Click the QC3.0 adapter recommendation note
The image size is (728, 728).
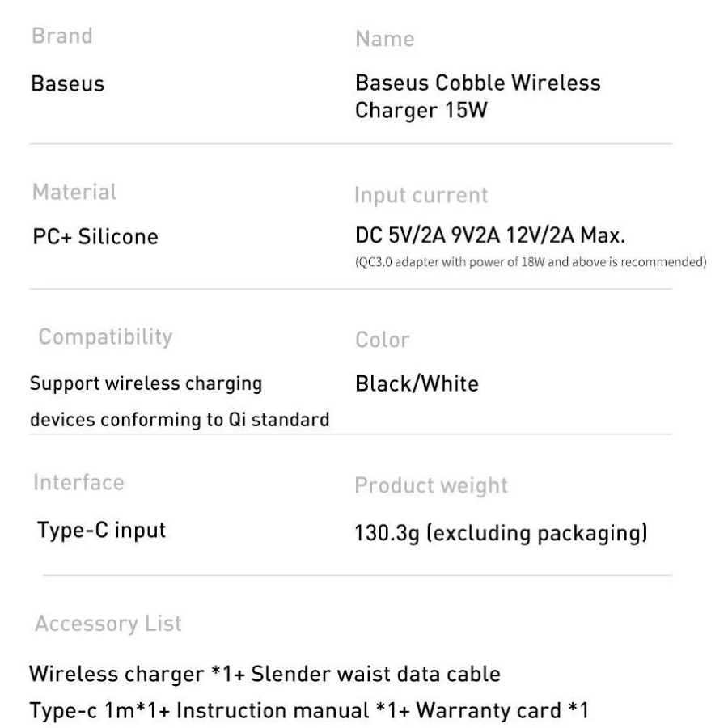(x=531, y=261)
